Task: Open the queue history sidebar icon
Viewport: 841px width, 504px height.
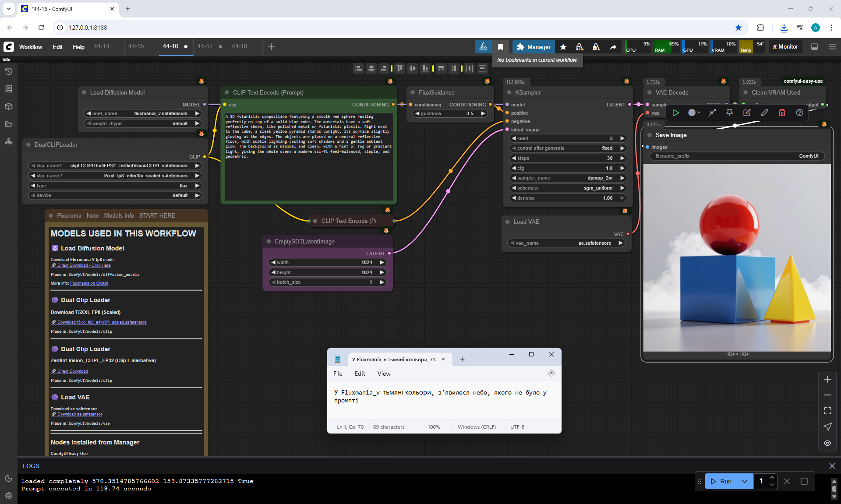Action: tap(9, 71)
